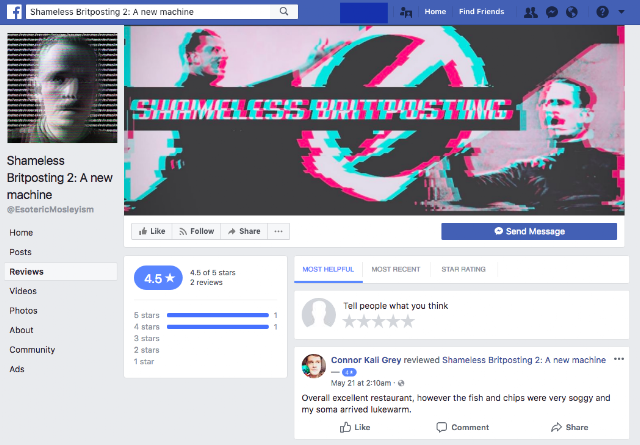
Task: Open Connor Kali Grey's profile link
Action: (366, 360)
